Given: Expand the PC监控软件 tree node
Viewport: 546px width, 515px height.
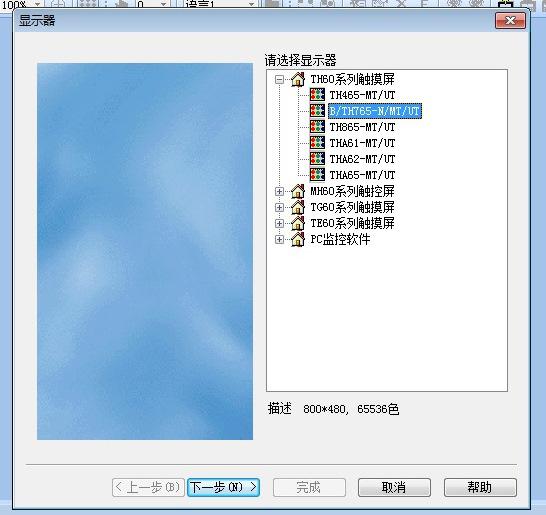Looking at the screenshot, I should [x=279, y=240].
